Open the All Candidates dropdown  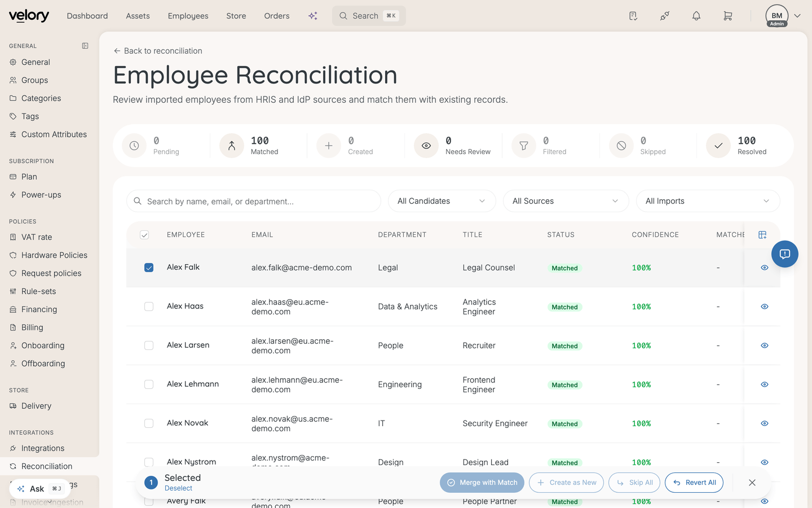(x=442, y=201)
